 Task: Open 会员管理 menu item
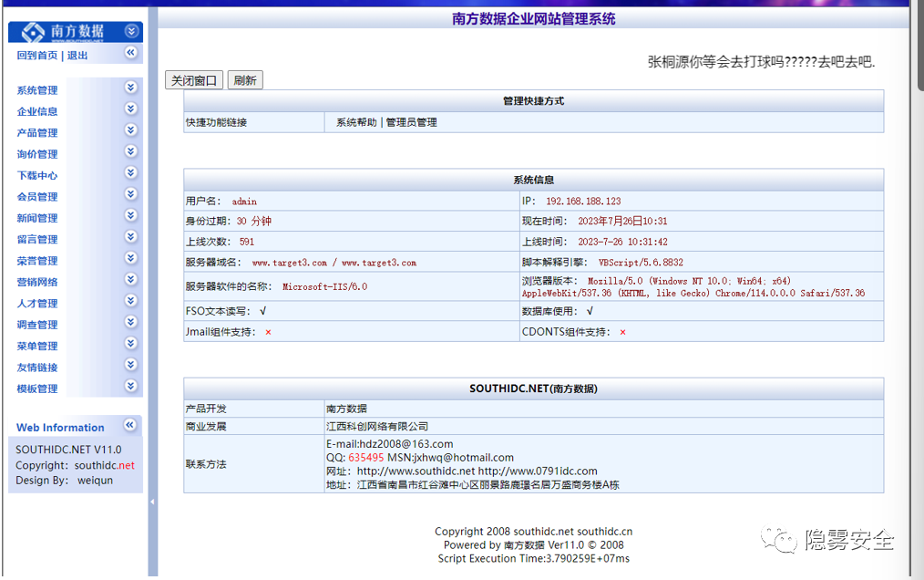point(37,196)
